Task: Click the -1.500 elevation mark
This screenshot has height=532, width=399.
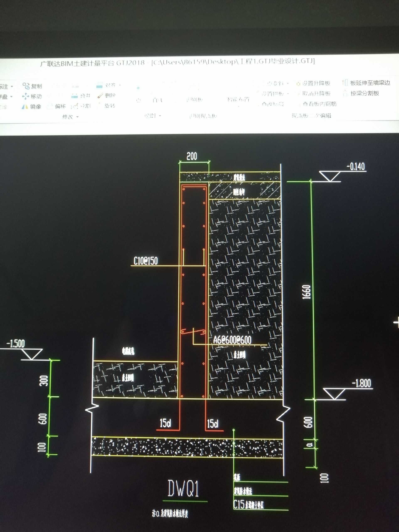Action: tap(16, 343)
